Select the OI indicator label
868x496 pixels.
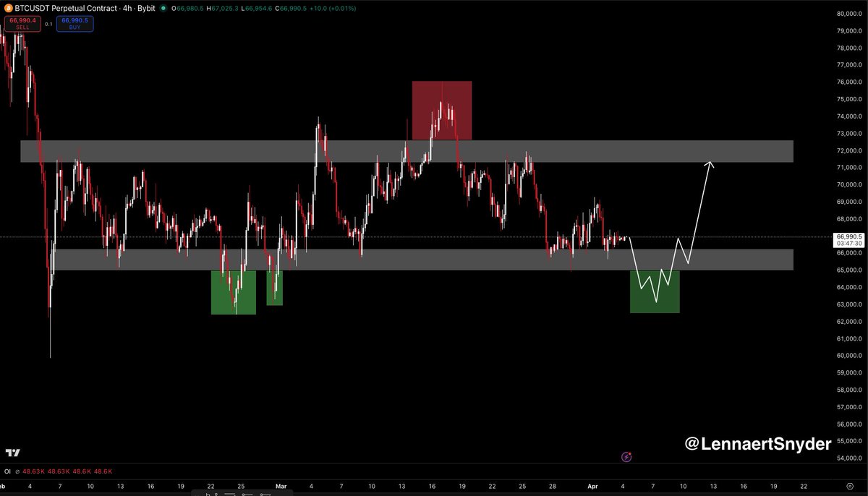point(8,471)
